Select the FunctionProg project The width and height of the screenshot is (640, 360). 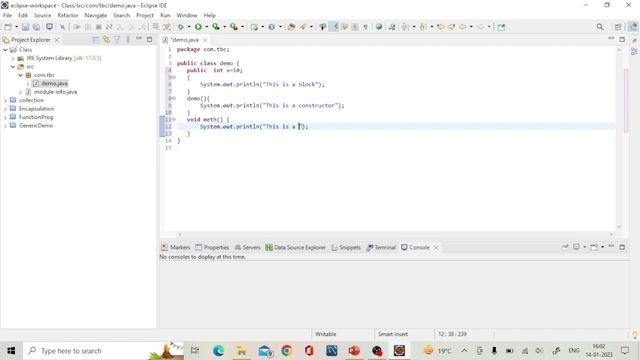36,117
